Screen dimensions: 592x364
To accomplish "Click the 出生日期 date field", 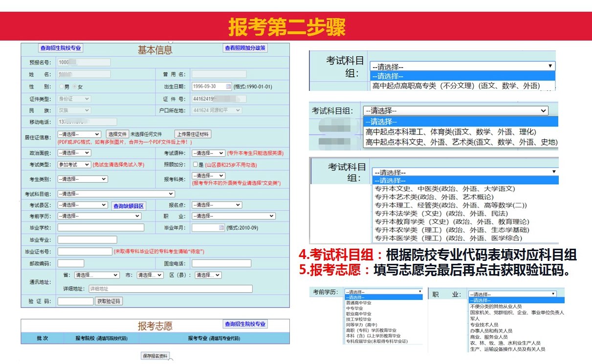I will coord(212,86).
